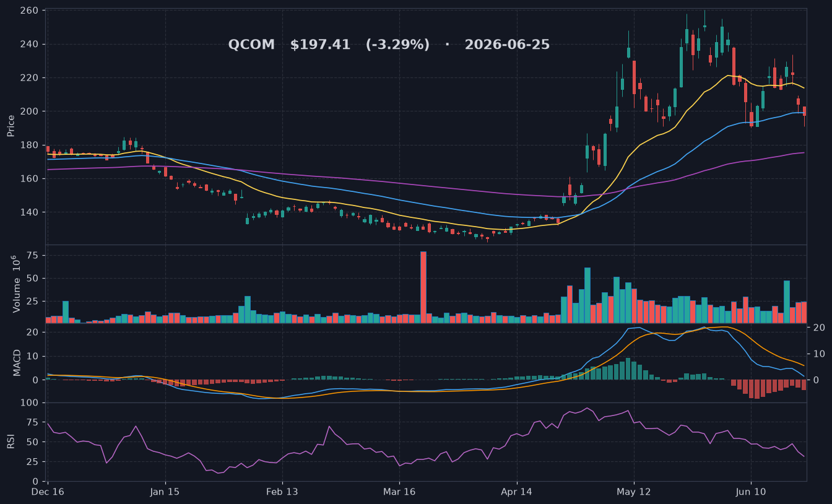The width and height of the screenshot is (832, 504).
Task: Click the QCOM ticker symbol in title
Action: 251,45
